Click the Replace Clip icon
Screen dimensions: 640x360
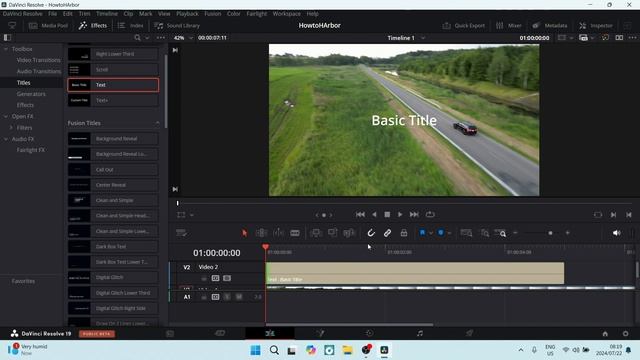pyautogui.click(x=349, y=233)
